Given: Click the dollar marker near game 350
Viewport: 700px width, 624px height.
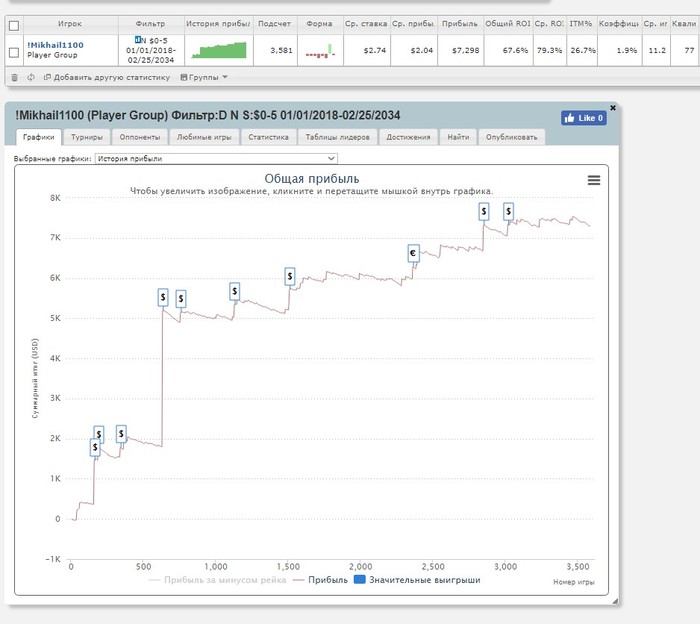Looking at the screenshot, I should (x=121, y=434).
